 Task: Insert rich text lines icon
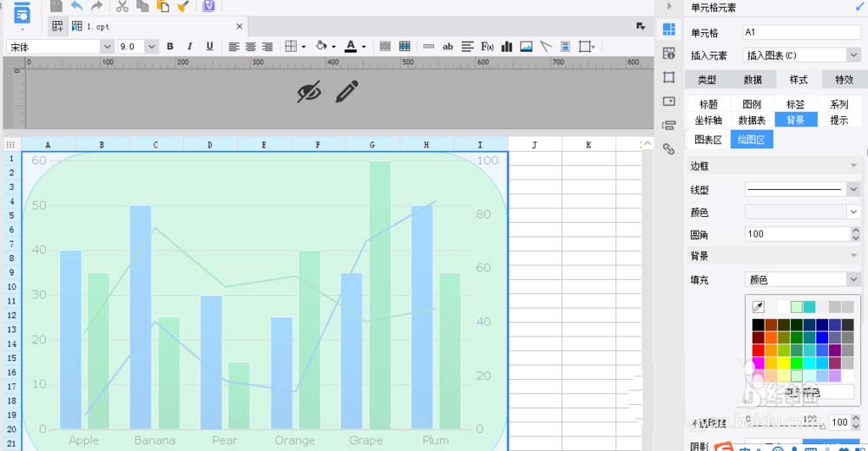coord(467,47)
